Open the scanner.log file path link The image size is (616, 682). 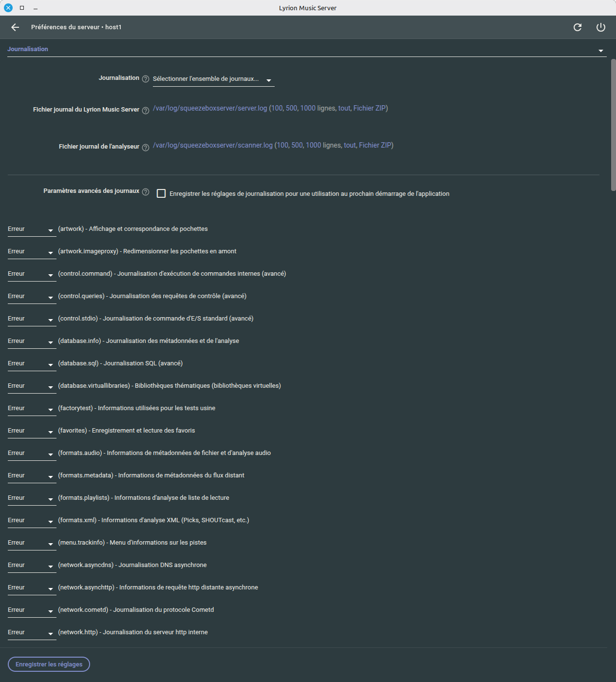[x=213, y=145]
